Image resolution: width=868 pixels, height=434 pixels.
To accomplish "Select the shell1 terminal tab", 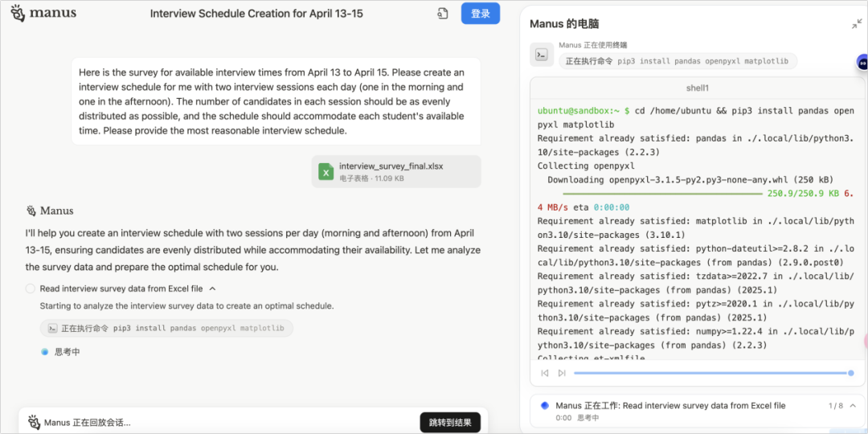I will click(698, 88).
